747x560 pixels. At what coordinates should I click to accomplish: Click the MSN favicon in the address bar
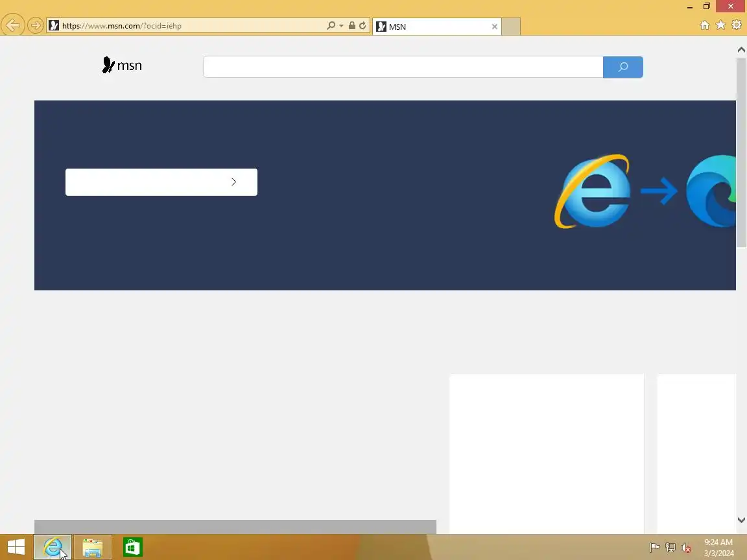(x=54, y=26)
